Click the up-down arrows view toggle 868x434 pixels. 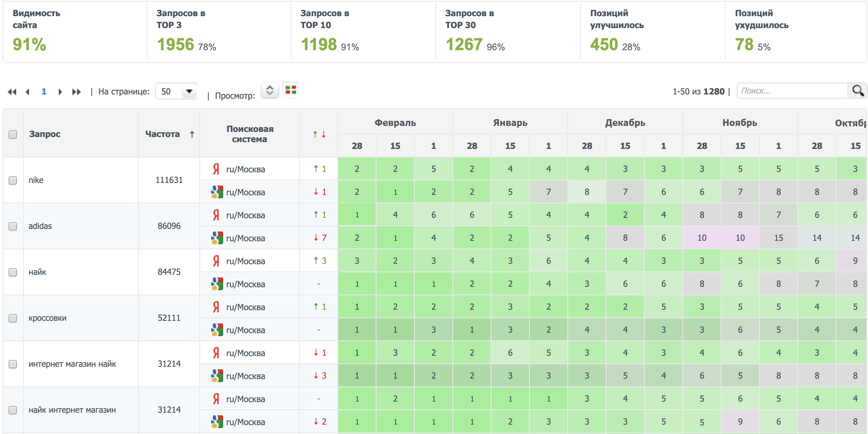pyautogui.click(x=270, y=90)
